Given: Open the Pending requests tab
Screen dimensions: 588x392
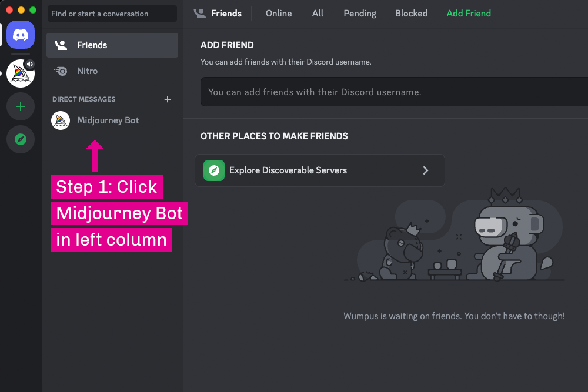Looking at the screenshot, I should click(360, 14).
